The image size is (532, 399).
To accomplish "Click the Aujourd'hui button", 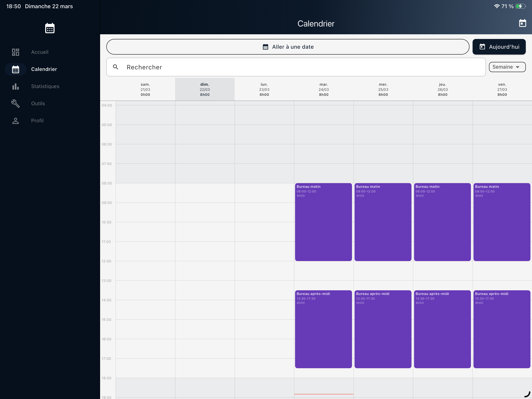I will tap(499, 47).
